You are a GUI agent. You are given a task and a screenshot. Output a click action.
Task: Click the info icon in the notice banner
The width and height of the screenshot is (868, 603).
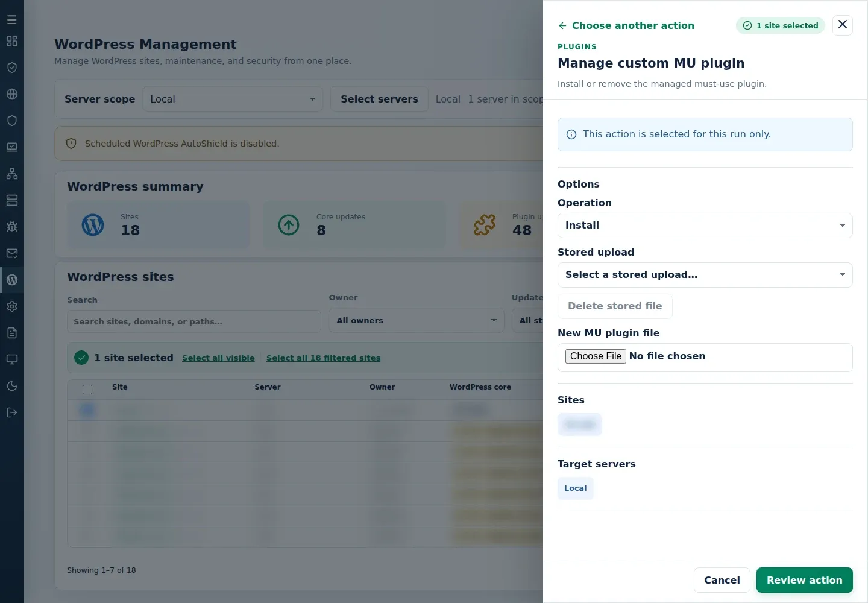pyautogui.click(x=571, y=134)
